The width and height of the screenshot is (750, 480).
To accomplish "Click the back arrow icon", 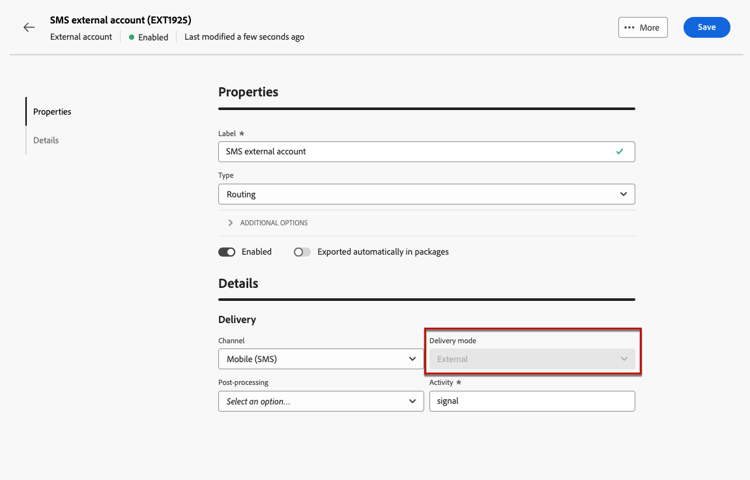I will point(29,27).
